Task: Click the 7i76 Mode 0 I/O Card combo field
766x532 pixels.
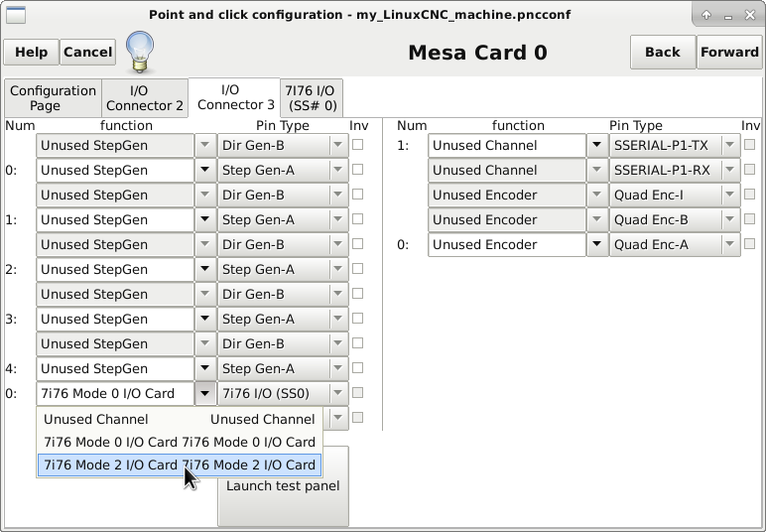Action: (x=114, y=393)
